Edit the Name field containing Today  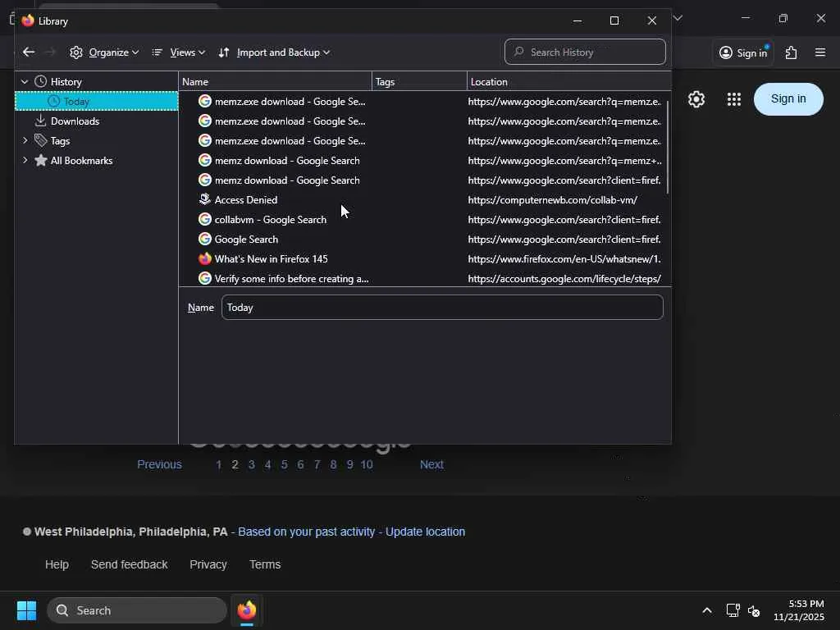(x=442, y=308)
